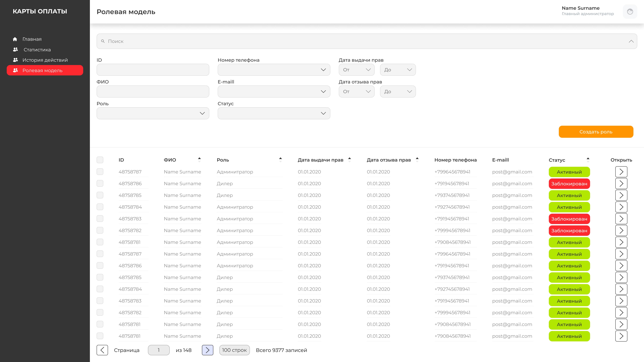Image resolution: width=644 pixels, height=362 pixels.
Task: Collapse the search filters chevron
Action: pos(631,41)
